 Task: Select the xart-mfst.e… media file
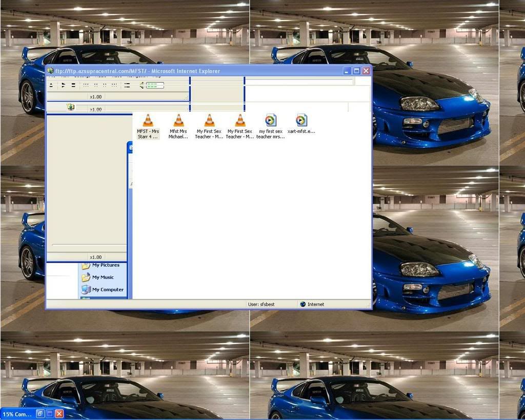tap(301, 124)
